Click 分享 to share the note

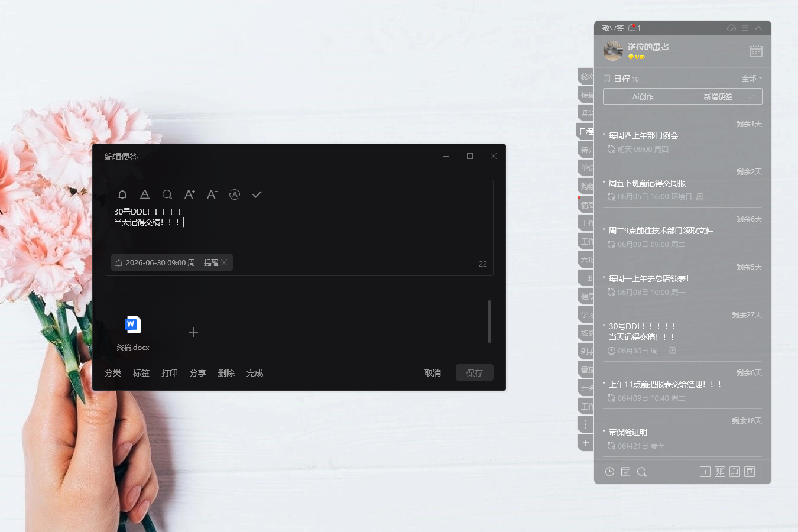tap(198, 373)
